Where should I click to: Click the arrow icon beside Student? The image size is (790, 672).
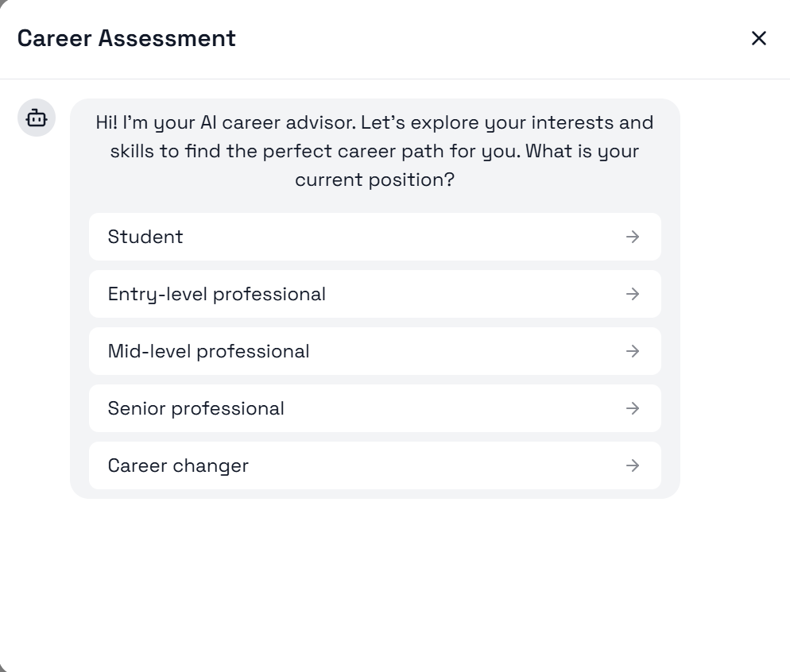point(632,237)
